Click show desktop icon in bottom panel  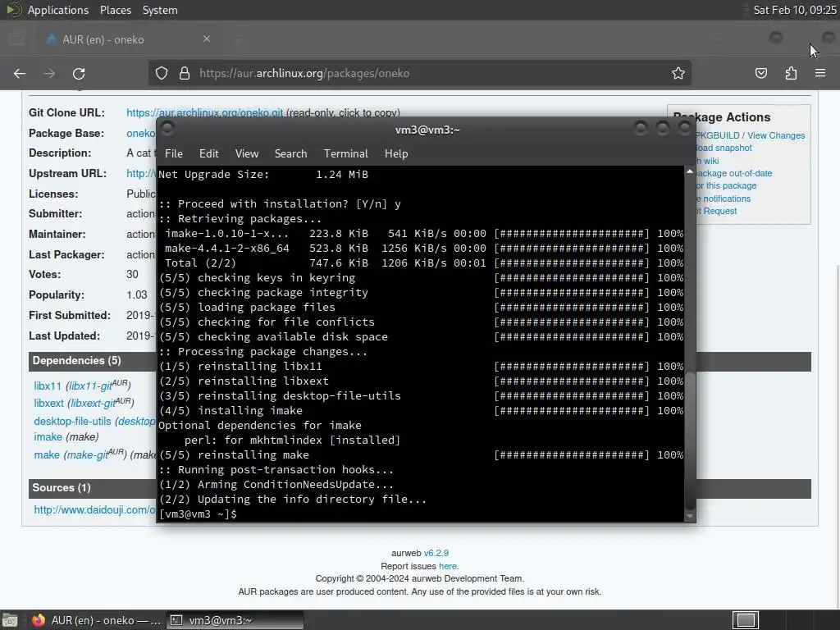pos(10,620)
